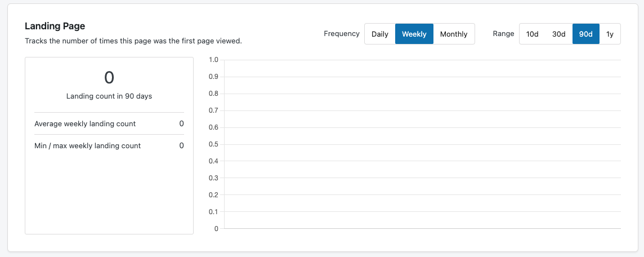Image resolution: width=644 pixels, height=257 pixels.
Task: Click the Frequency label
Action: point(342,34)
